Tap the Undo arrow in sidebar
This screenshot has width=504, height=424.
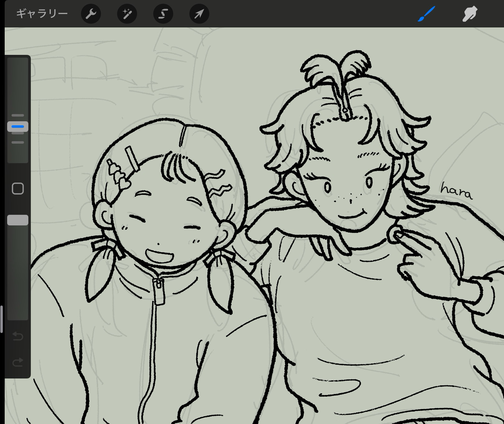point(18,336)
